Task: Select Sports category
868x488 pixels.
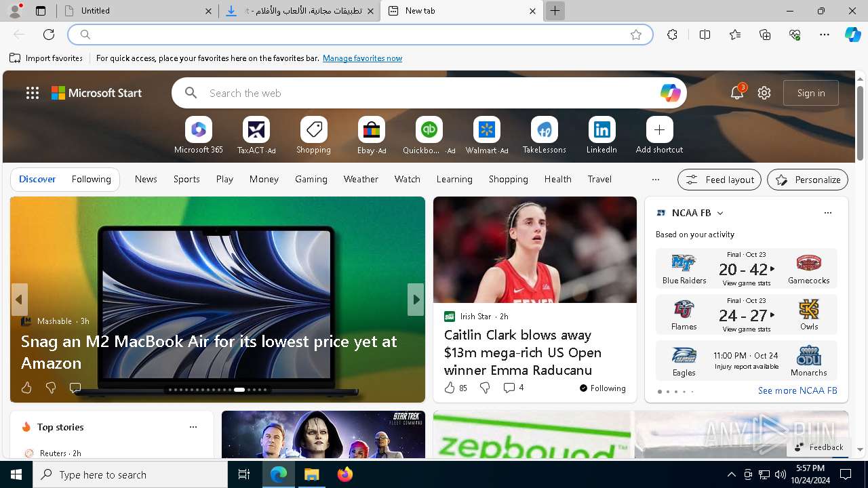Action: pos(186,180)
